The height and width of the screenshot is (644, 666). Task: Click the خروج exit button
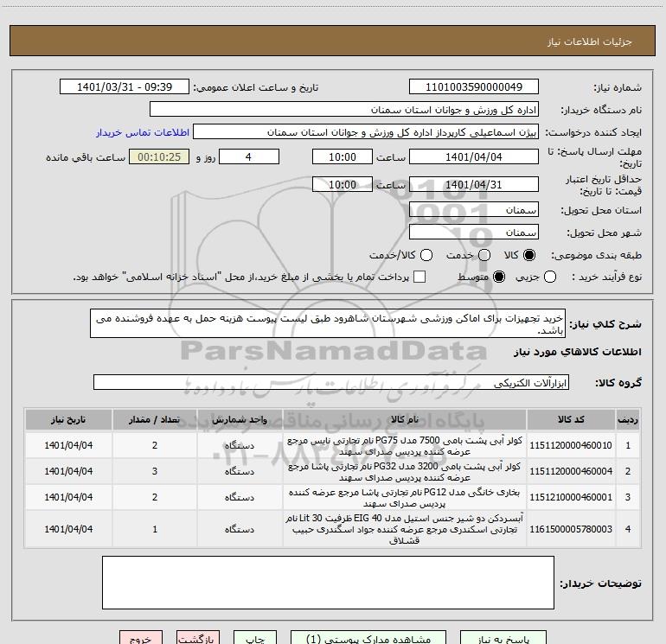pyautogui.click(x=141, y=638)
